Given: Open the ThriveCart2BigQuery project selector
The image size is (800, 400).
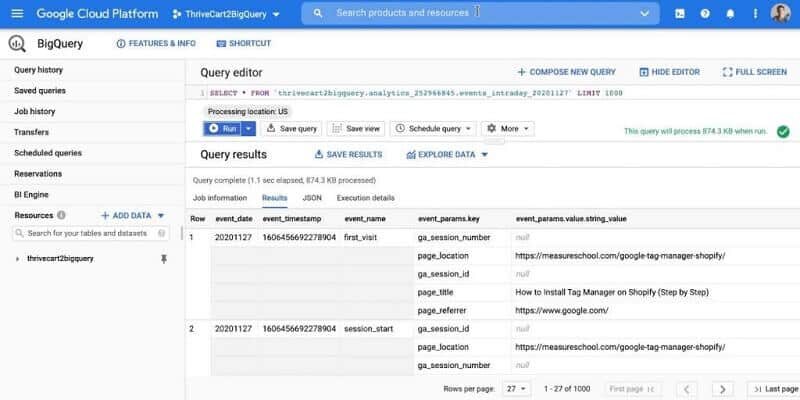Looking at the screenshot, I should coord(227,14).
